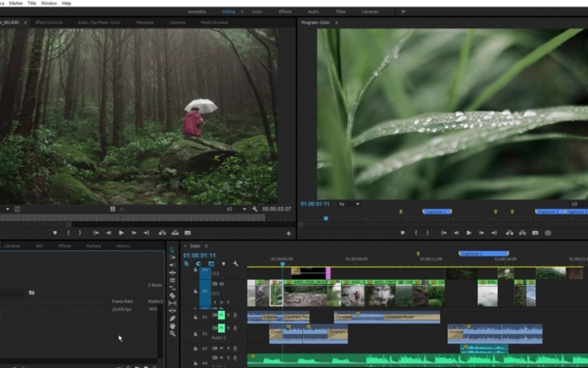Click the timeline playhead marker
Screen dimensions: 588x368
click(x=283, y=264)
